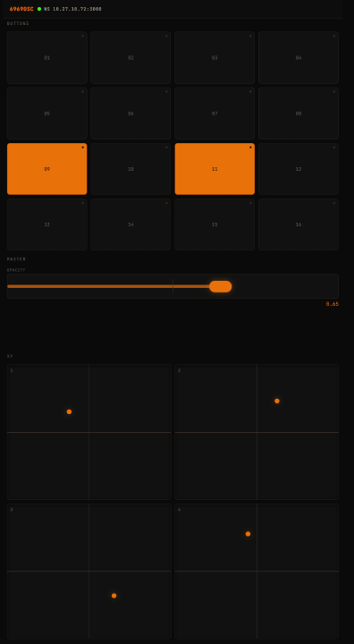Image resolution: width=354 pixels, height=644 pixels.
Task: Click the orange app title in header
Action: click(21, 9)
